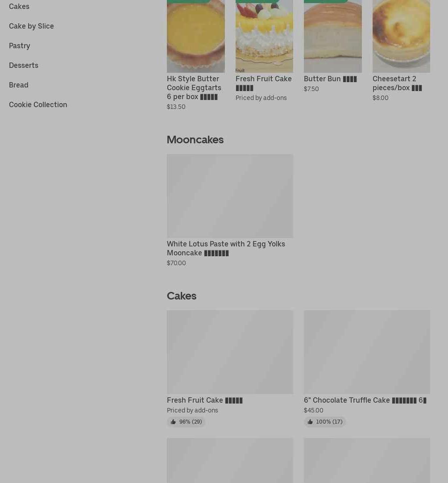Choose Bread in sidebar menu

[18, 85]
